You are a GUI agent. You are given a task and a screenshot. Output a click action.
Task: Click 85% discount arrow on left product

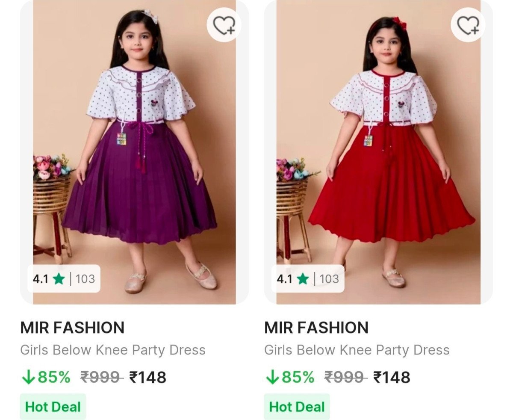point(28,377)
